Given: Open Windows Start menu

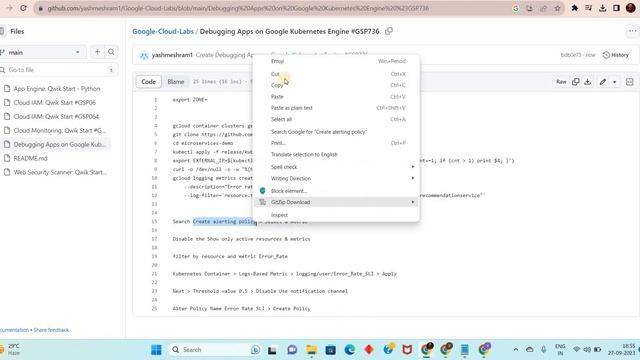Looking at the screenshot, I should tap(156, 350).
